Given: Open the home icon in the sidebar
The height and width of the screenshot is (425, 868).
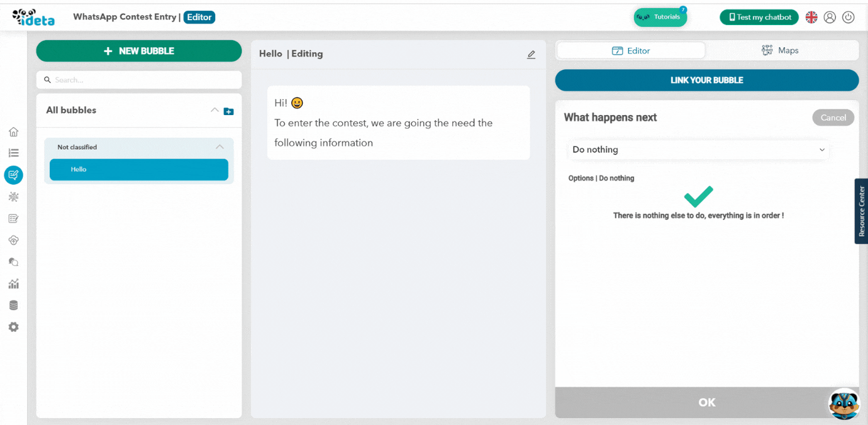Looking at the screenshot, I should pos(13,131).
